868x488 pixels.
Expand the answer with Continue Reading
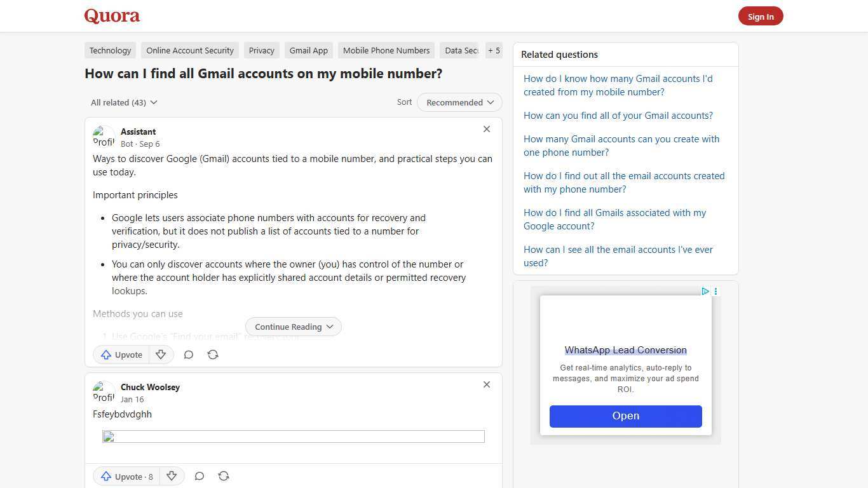(293, 327)
